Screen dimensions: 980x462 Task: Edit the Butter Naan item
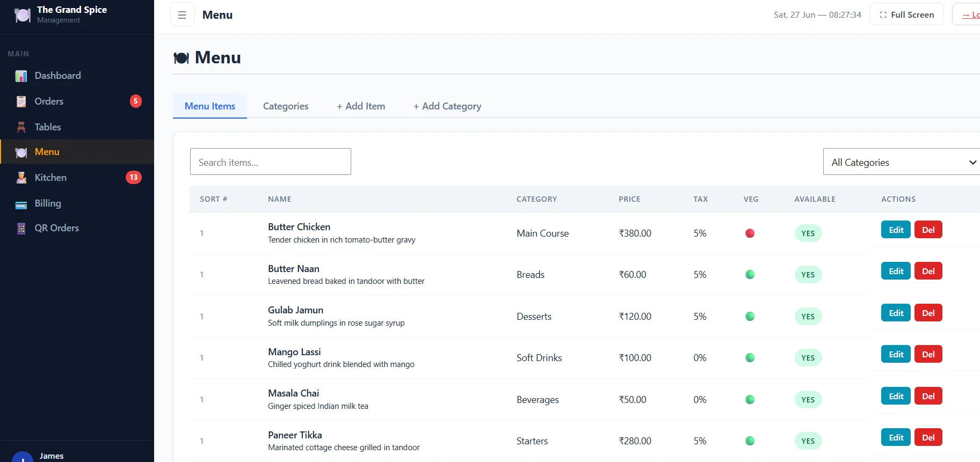pos(896,271)
